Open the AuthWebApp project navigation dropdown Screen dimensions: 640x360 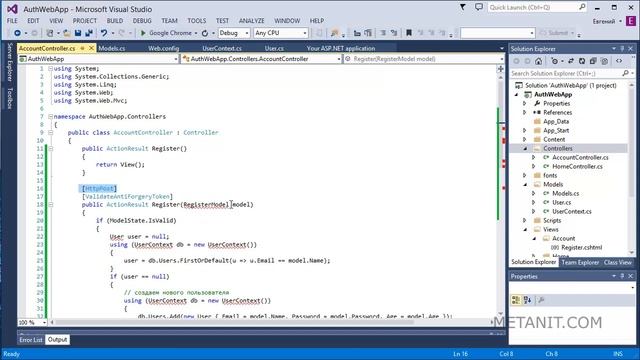click(x=99, y=59)
